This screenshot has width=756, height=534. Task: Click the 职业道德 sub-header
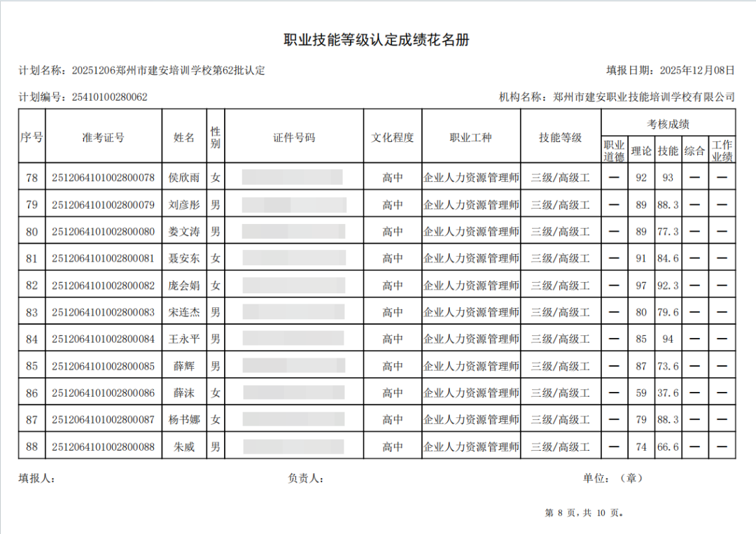tap(615, 151)
